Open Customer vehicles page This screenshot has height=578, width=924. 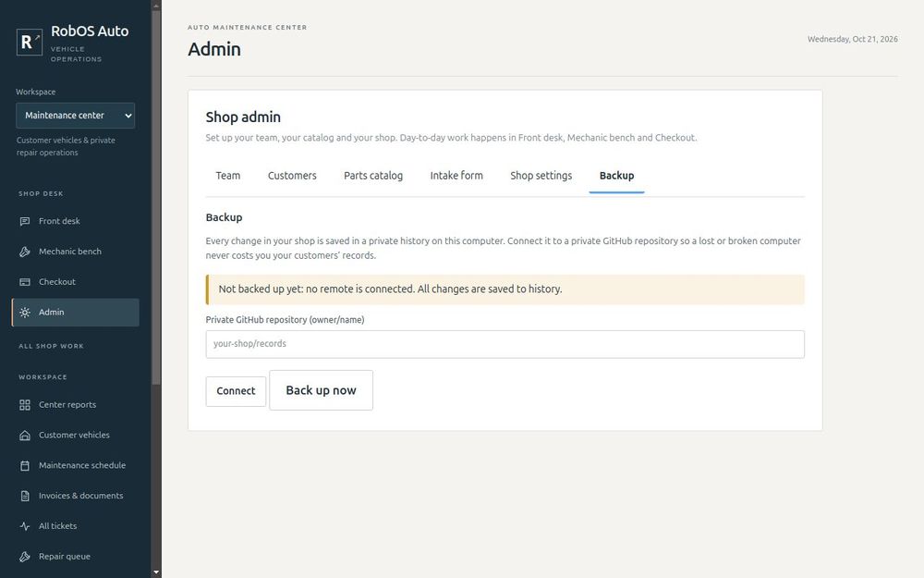click(x=76, y=436)
